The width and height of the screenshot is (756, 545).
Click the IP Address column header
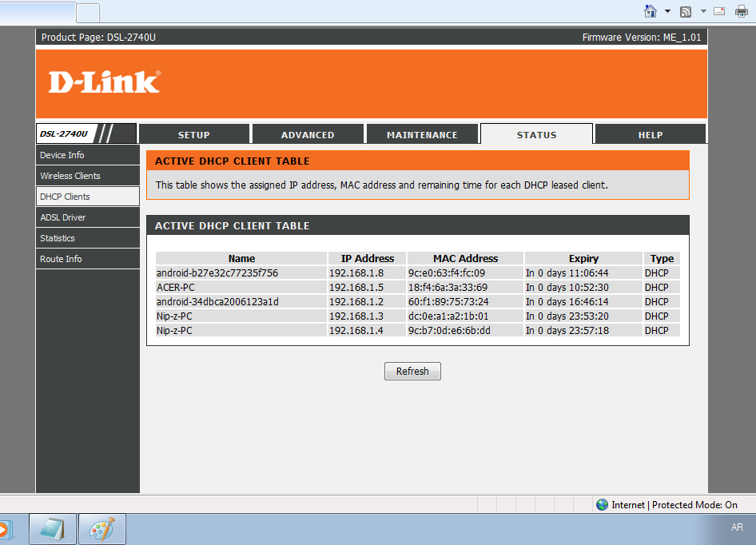(x=368, y=258)
